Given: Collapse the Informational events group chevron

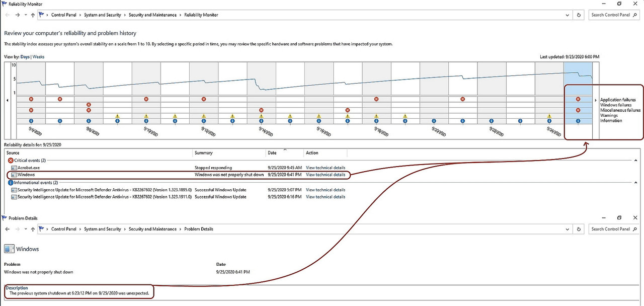Looking at the screenshot, I should tap(635, 183).
